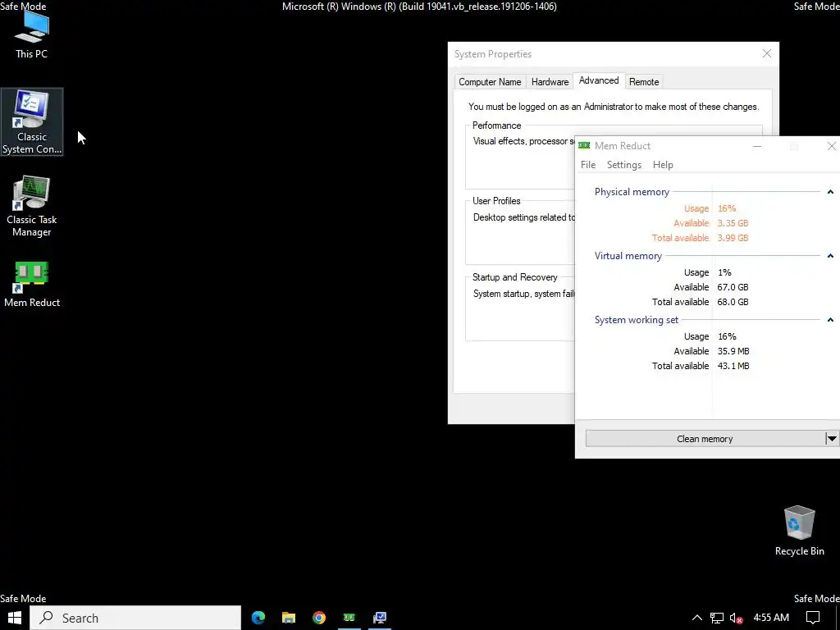Collapse the System working set section
The height and width of the screenshot is (630, 840).
tap(830, 320)
